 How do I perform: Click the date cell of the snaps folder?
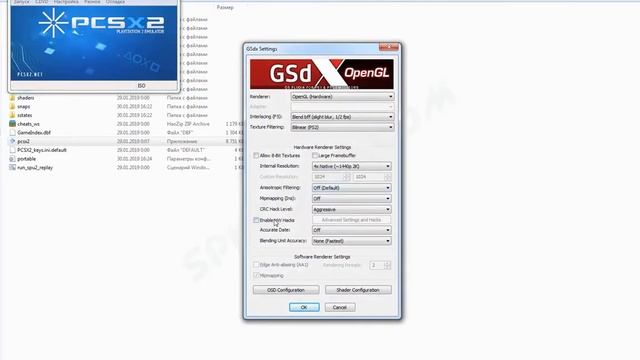pos(134,107)
